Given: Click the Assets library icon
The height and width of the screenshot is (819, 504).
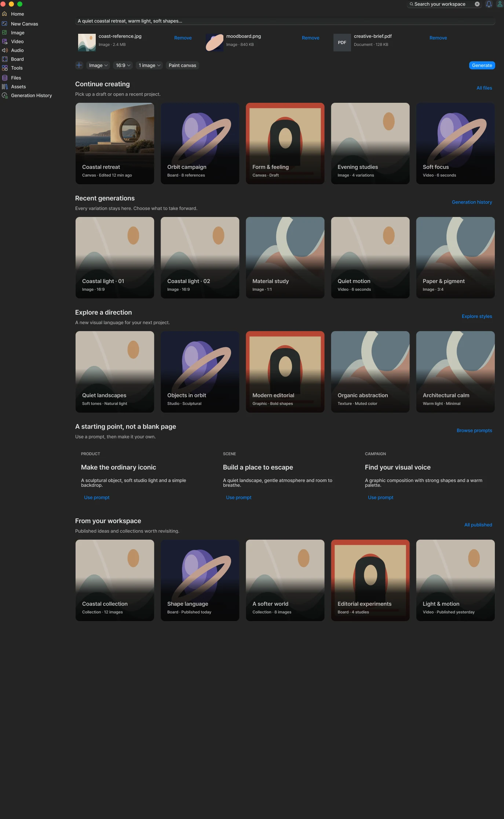Looking at the screenshot, I should coord(4,87).
